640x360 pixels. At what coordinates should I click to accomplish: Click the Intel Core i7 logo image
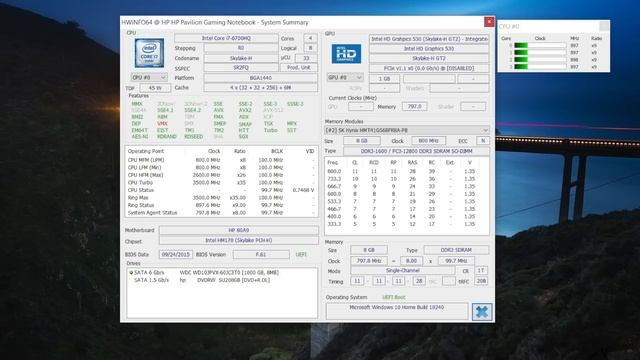click(x=149, y=53)
